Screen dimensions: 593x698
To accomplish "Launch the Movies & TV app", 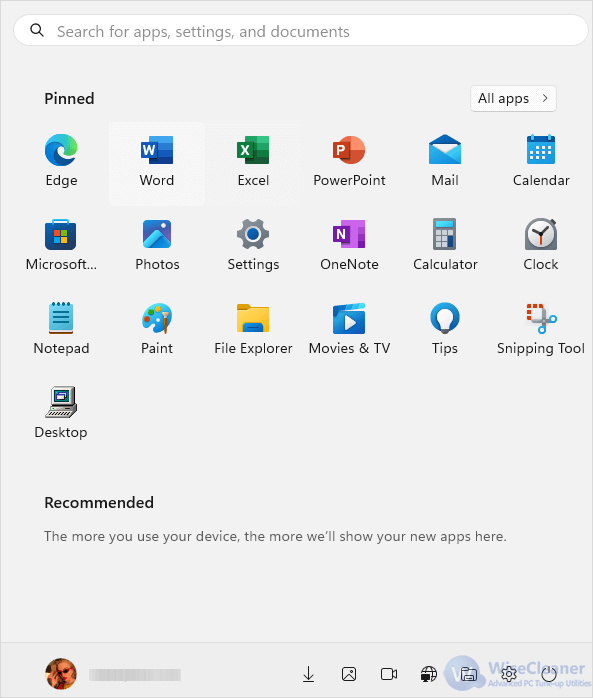I will coord(349,329).
